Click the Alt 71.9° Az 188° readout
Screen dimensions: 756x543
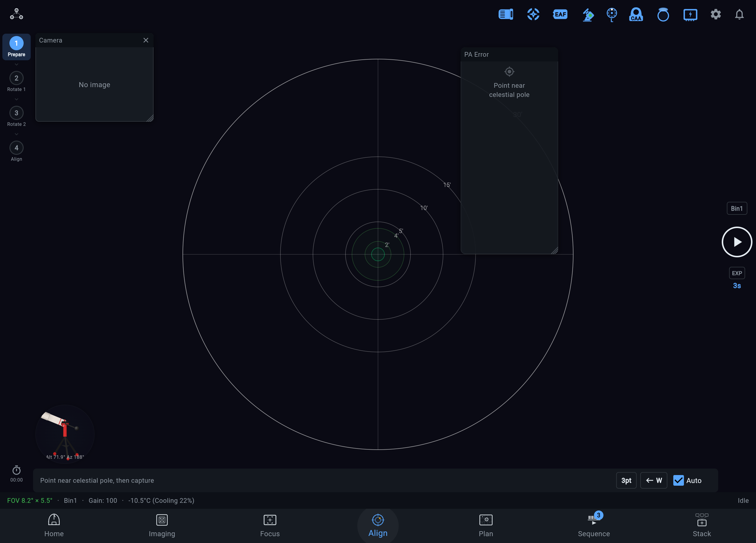[x=65, y=457]
